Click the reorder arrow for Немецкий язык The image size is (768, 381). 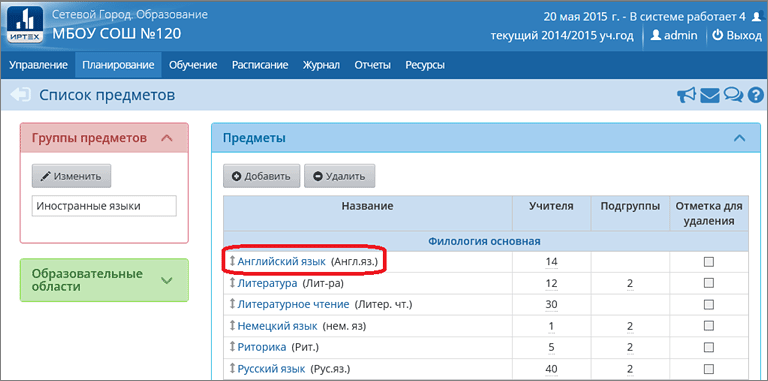(x=233, y=326)
